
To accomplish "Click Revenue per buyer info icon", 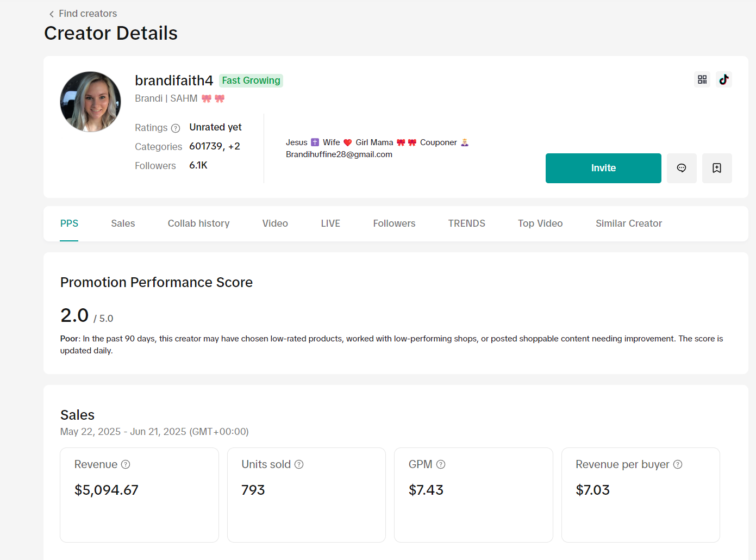I will 678,464.
